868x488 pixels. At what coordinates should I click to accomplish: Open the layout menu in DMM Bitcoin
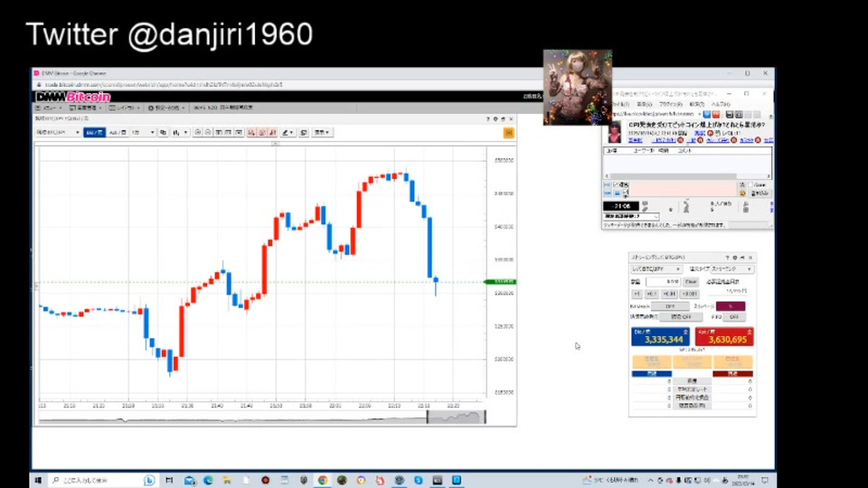[x=125, y=108]
